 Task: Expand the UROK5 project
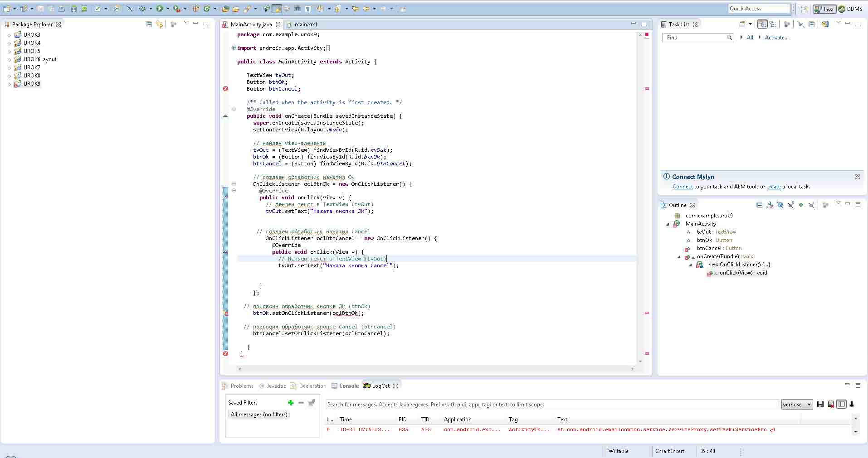10,51
